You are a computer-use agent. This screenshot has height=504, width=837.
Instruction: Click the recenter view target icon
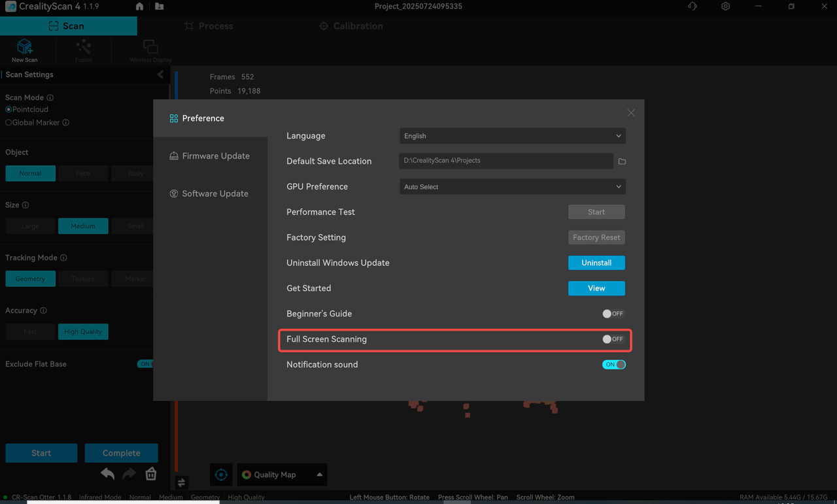pos(221,475)
